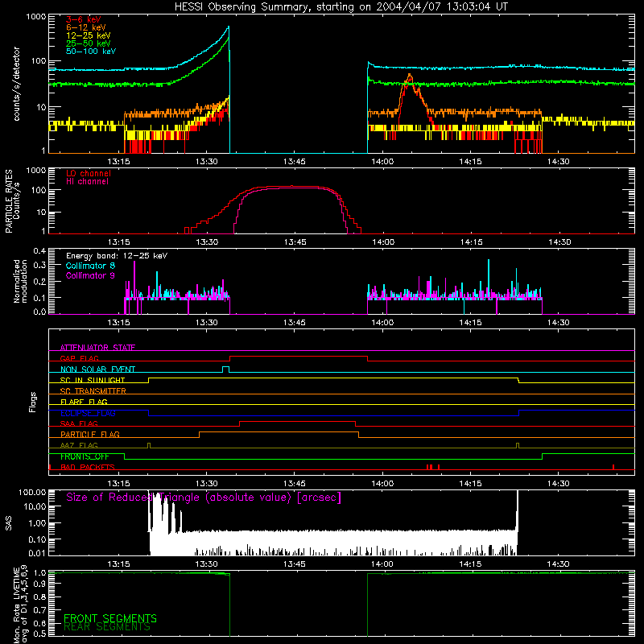Click the raised SAA_FLAG step segment

297,421
